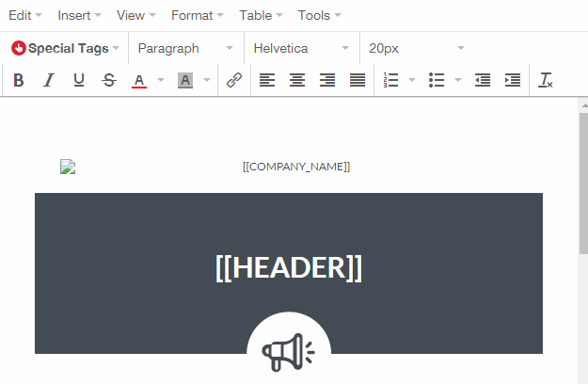This screenshot has width=588, height=384.
Task: Decrease indent
Action: 483,80
